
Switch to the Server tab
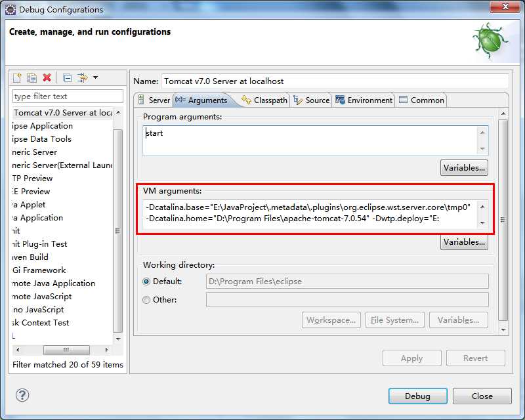[x=154, y=100]
